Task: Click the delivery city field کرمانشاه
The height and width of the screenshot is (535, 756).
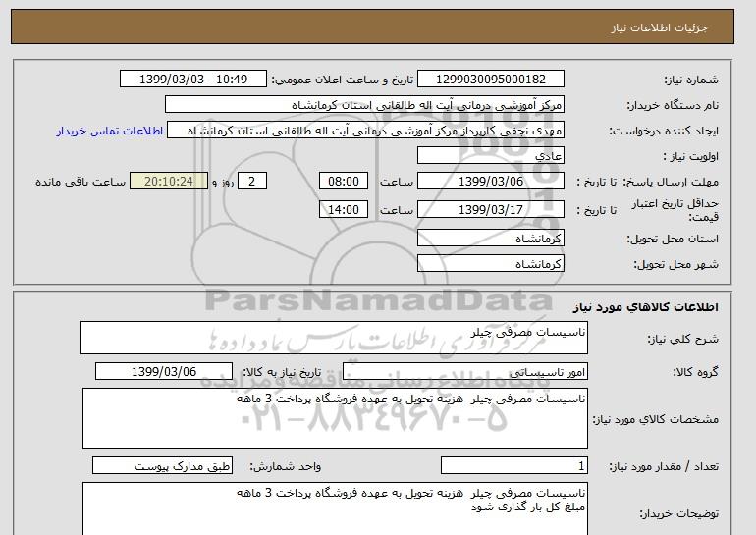Action: tap(490, 264)
